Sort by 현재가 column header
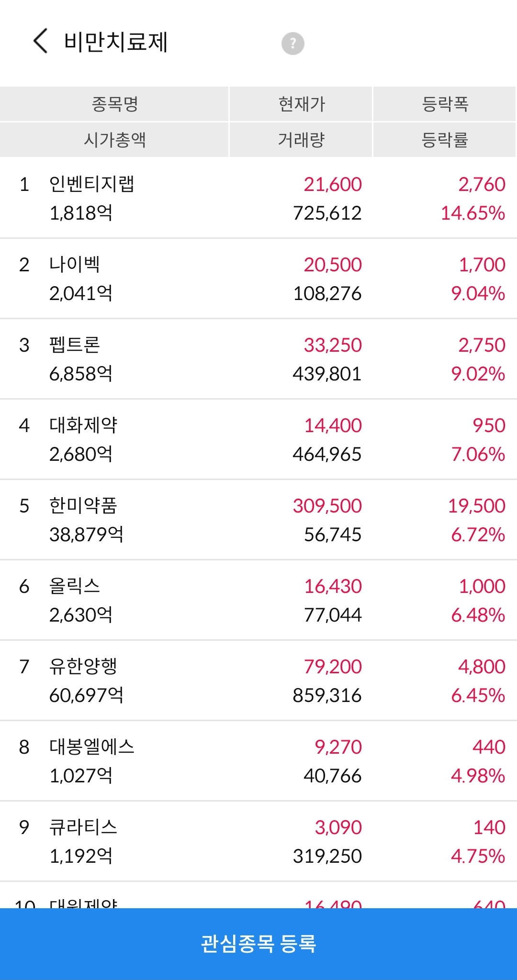Screen dimensions: 517x980 point(301,104)
